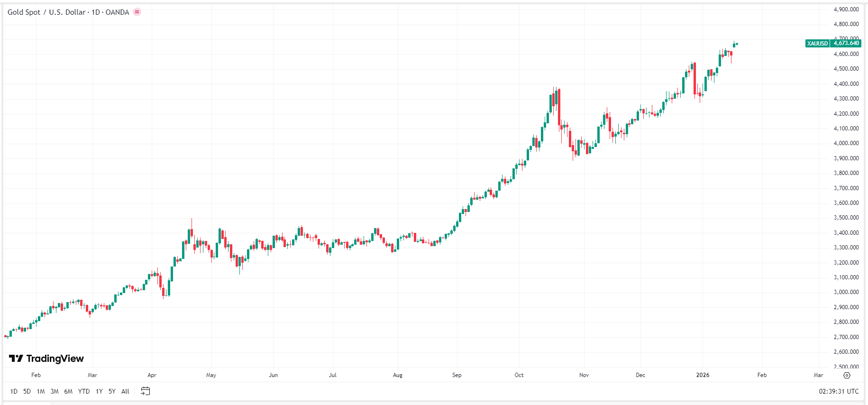Toggle the YTD range on

coord(83,391)
